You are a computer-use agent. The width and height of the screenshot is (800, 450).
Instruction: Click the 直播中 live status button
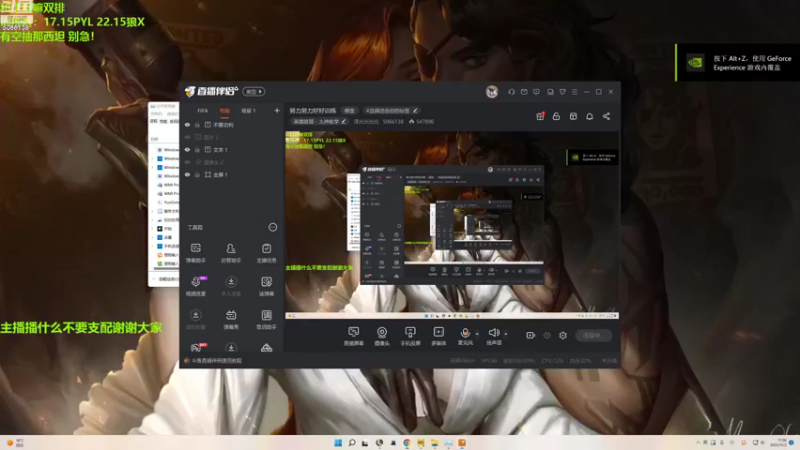(x=593, y=335)
